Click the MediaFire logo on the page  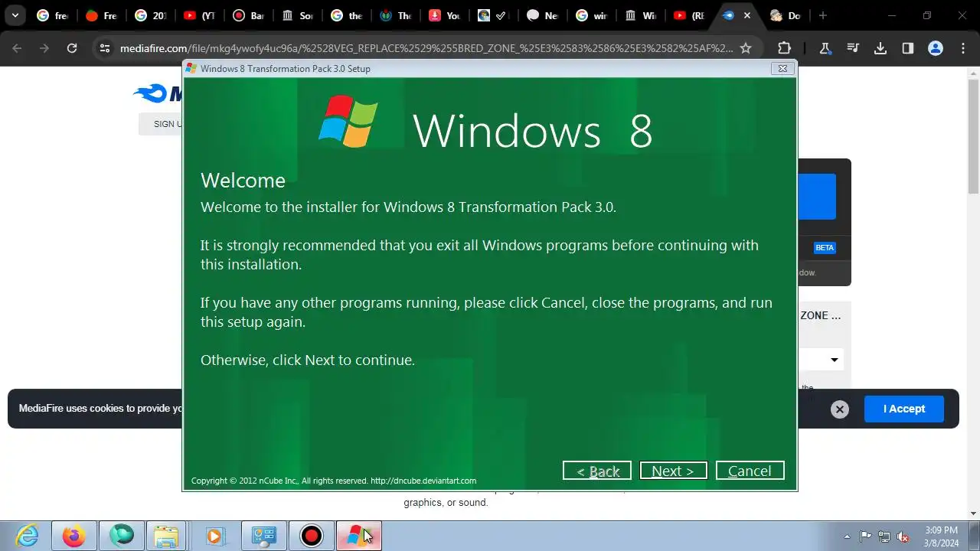click(158, 93)
